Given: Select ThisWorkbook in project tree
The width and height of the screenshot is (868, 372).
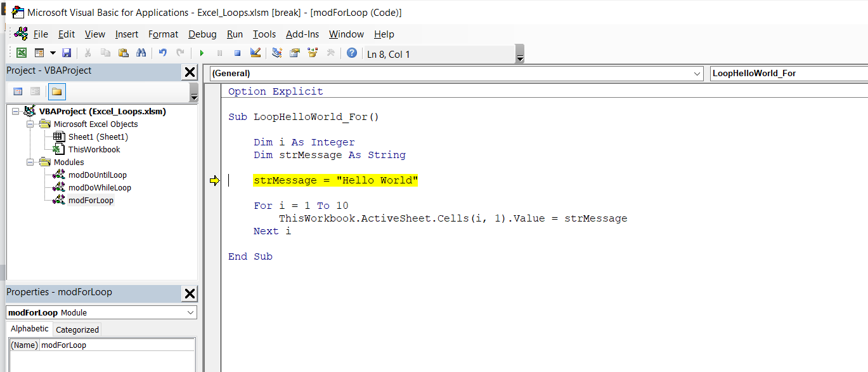Looking at the screenshot, I should point(94,149).
